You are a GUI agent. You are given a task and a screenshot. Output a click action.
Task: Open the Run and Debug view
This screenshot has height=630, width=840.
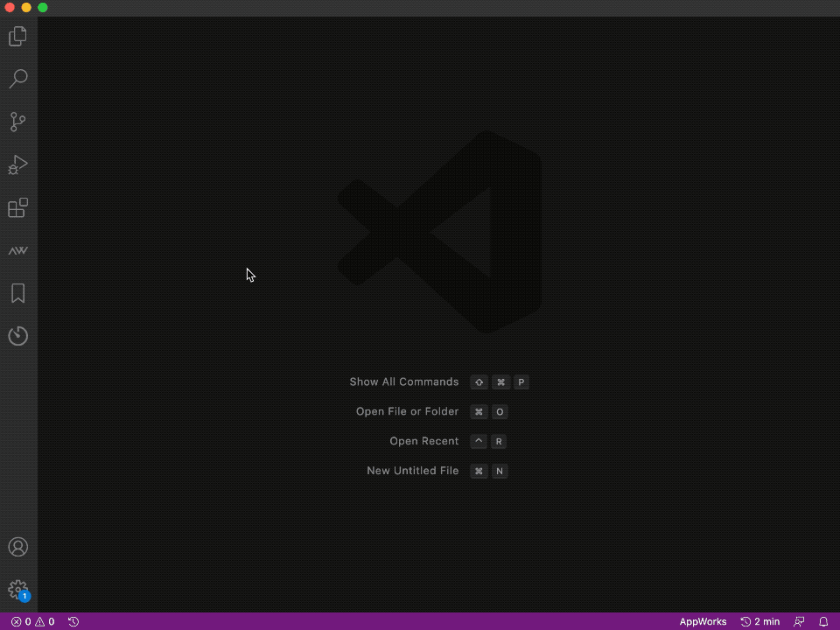17,164
